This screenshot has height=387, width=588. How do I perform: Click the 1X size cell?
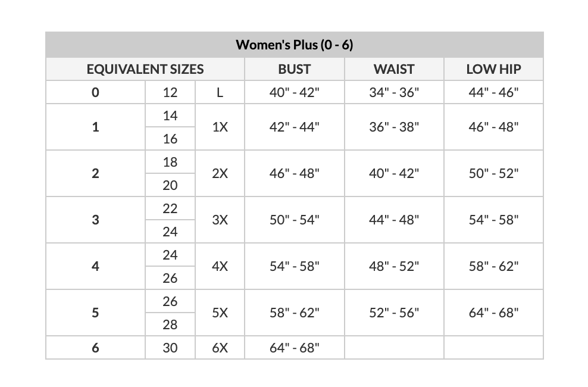coord(220,127)
